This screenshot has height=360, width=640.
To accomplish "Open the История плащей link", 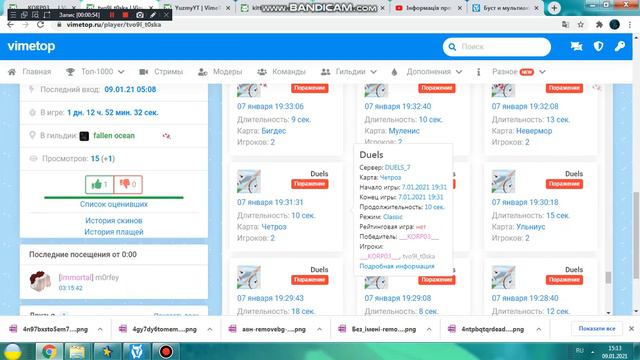I will click(114, 232).
